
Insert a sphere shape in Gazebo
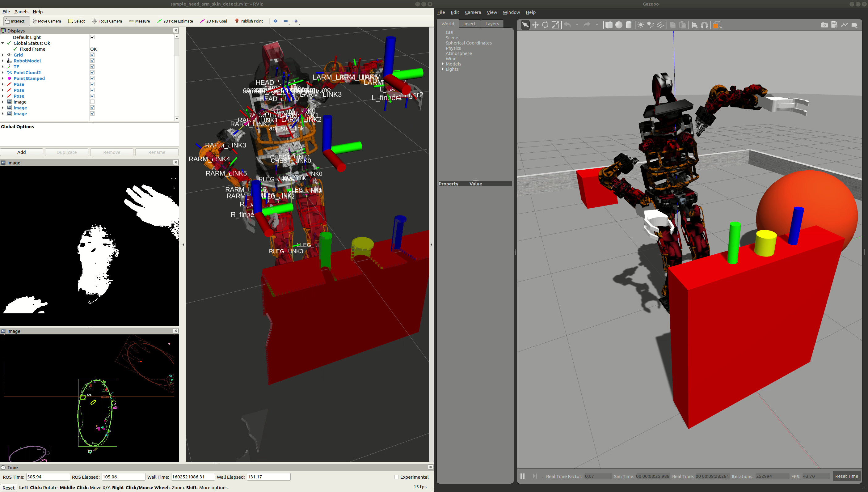pos(619,25)
